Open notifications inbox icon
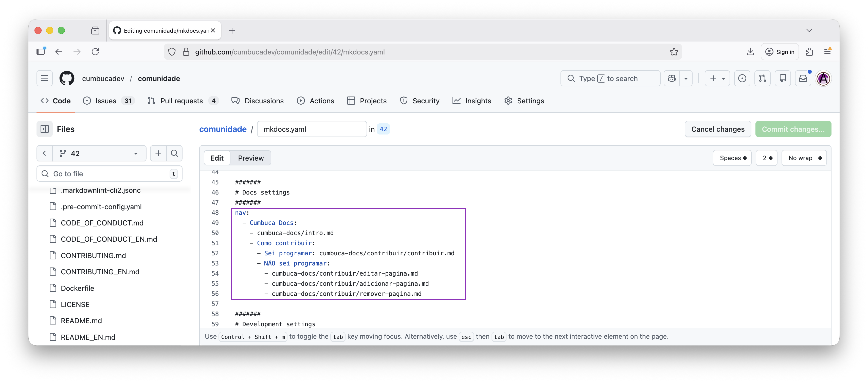The height and width of the screenshot is (383, 868). tap(803, 79)
